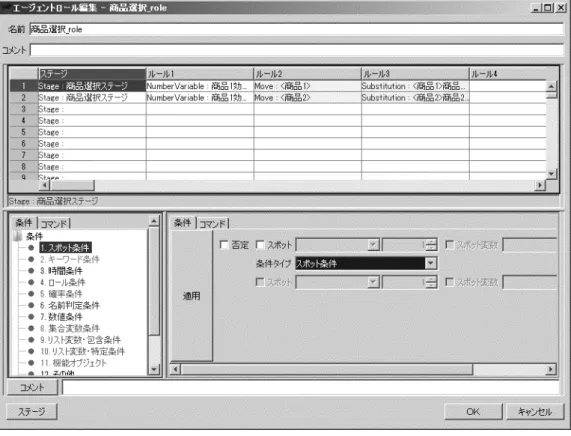Select row 1 stage cell 商品選択ステージ
This screenshot has width=571, height=436.
[x=92, y=86]
